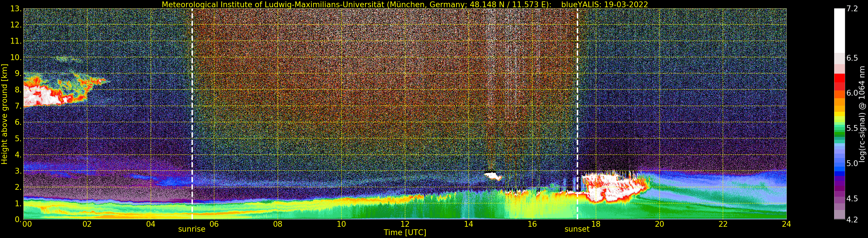Click the '9.' height tick label
The height and width of the screenshot is (238, 868).
click(18, 73)
